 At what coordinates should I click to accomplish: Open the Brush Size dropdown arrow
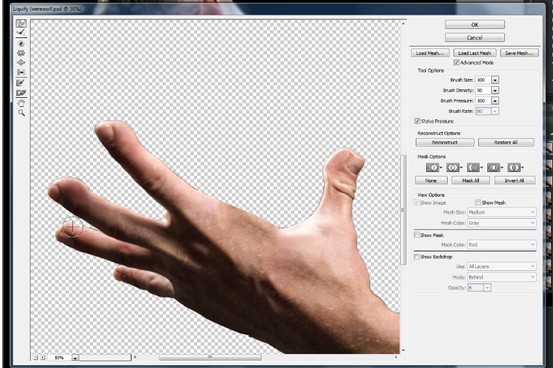tap(495, 80)
